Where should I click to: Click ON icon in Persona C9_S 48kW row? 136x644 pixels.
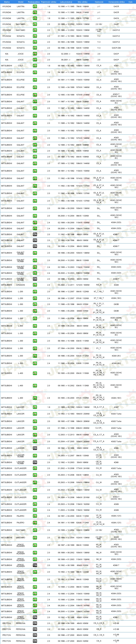click(x=35, y=629)
